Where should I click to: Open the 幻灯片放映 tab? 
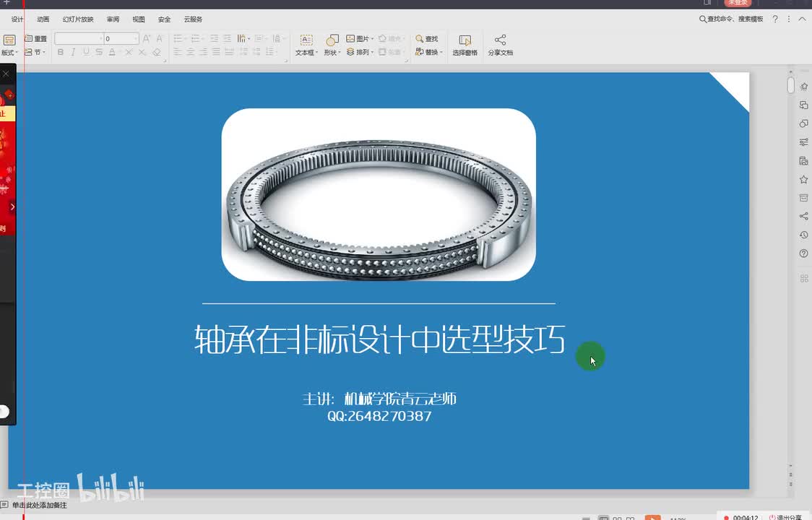(78, 19)
